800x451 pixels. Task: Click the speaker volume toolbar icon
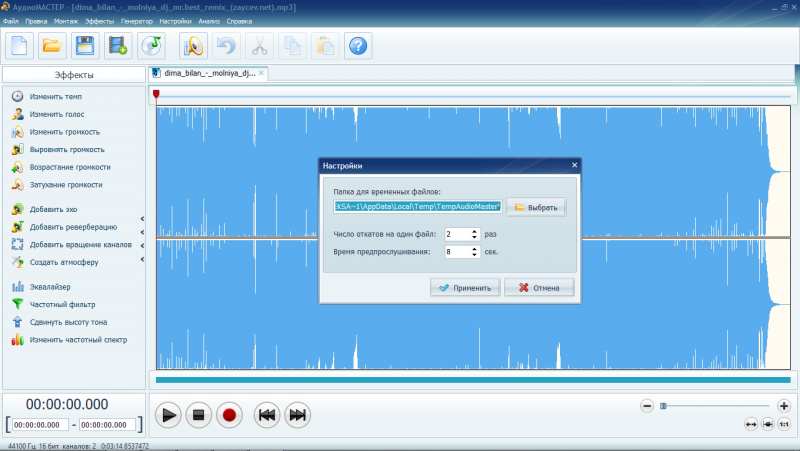(193, 45)
